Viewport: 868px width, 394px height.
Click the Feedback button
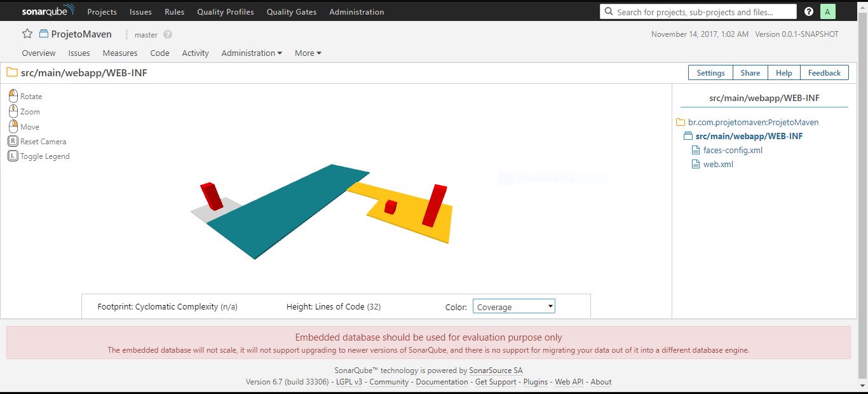coord(824,72)
